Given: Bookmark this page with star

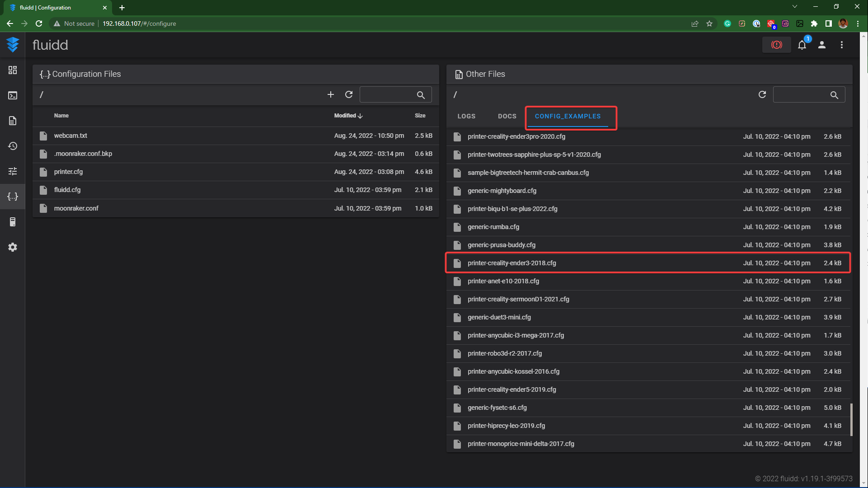Looking at the screenshot, I should click(709, 23).
